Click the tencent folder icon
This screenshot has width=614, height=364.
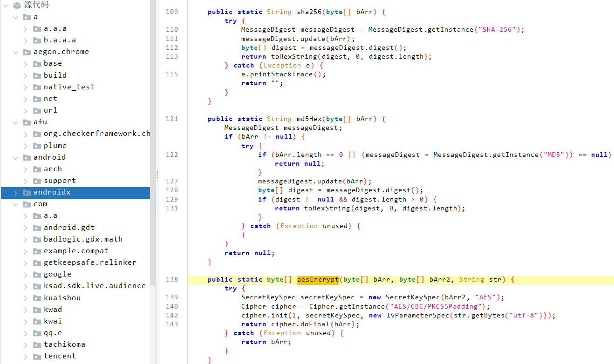coord(37,356)
